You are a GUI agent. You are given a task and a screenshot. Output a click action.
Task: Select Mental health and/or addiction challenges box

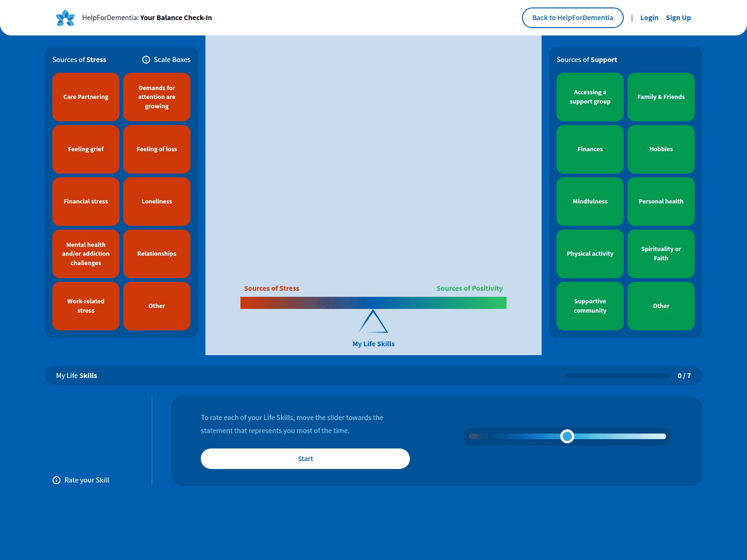(x=86, y=254)
